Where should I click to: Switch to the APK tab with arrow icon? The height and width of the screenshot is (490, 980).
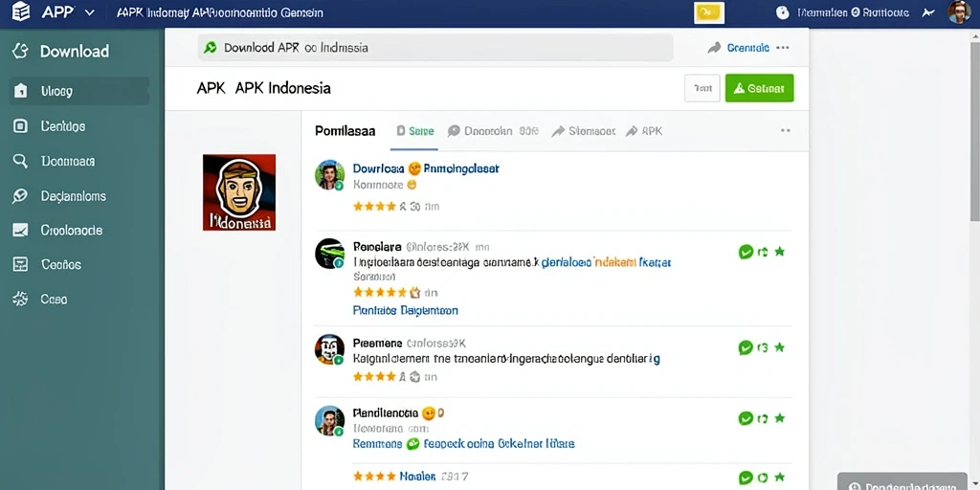tap(644, 131)
